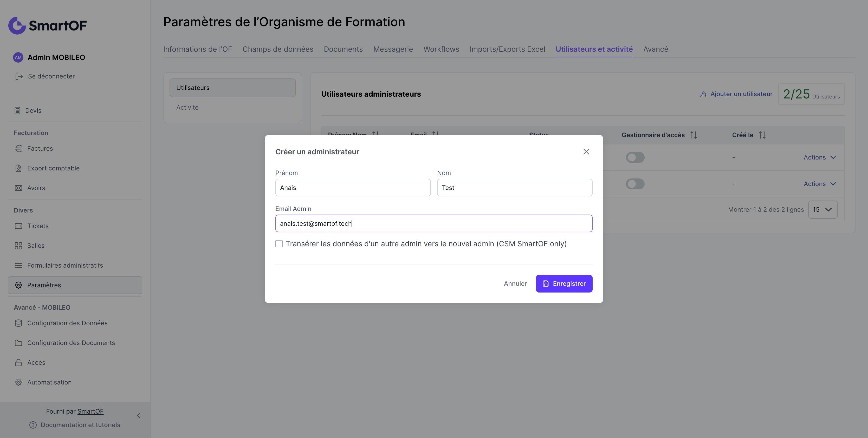Image resolution: width=868 pixels, height=438 pixels.
Task: Click into the Prénom input field
Action: coord(352,188)
